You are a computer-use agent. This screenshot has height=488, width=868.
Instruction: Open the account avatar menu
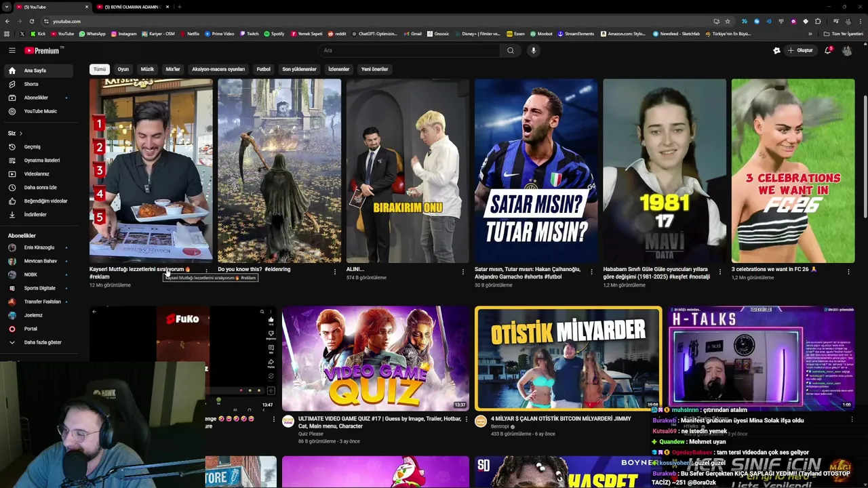847,50
